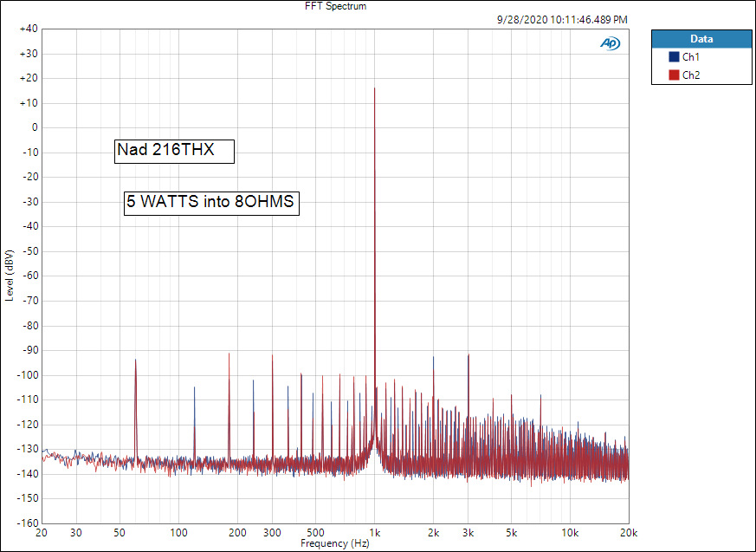Click the +40 y-axis tick label
Image resolution: width=756 pixels, height=552 pixels.
29,29
